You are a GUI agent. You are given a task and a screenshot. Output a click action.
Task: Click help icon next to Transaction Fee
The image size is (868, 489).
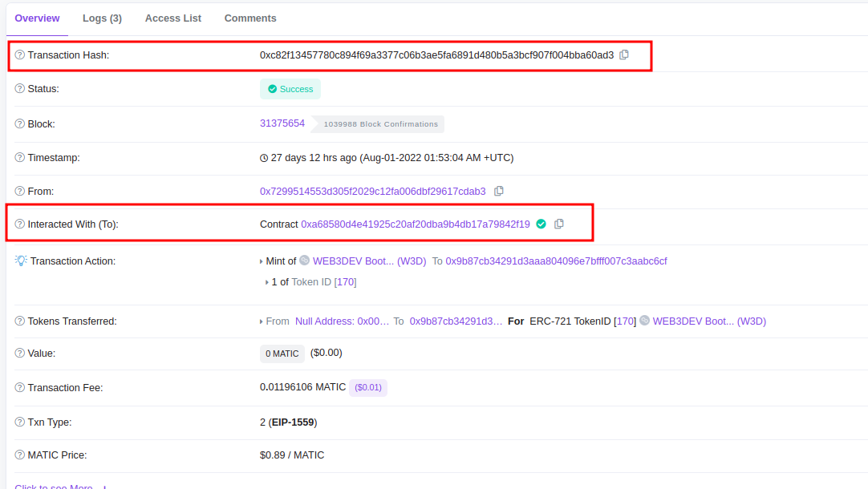(20, 388)
